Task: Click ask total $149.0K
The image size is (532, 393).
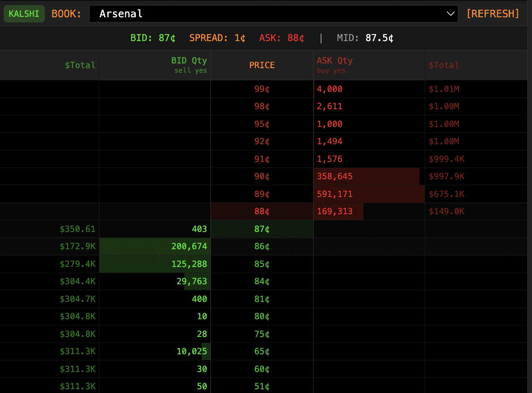Action: pyautogui.click(x=447, y=211)
